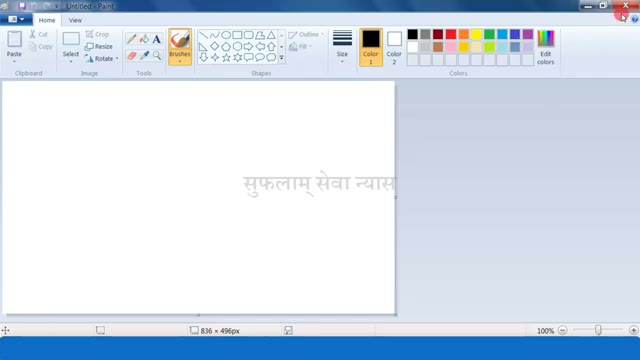The image size is (640, 360).
Task: Pick the red color swatch
Action: point(451,35)
